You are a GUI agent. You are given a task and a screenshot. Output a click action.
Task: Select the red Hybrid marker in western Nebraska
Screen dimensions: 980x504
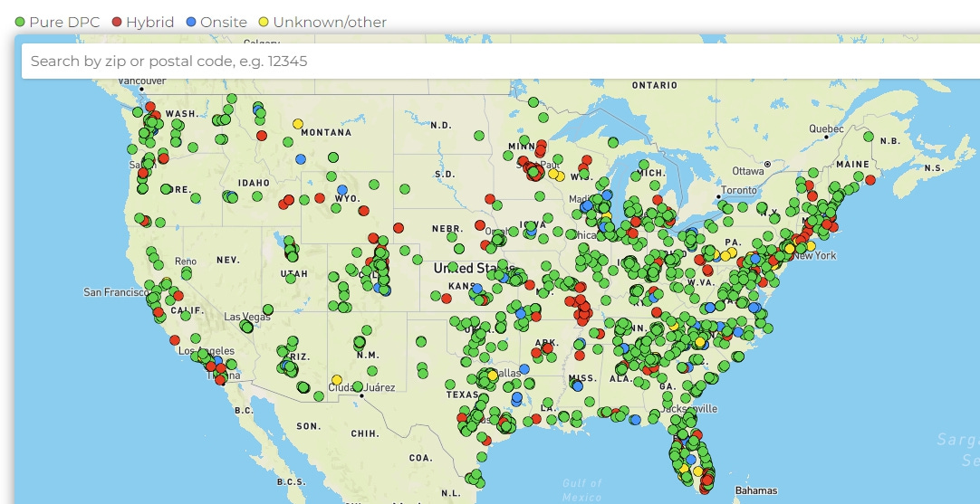pos(399,228)
